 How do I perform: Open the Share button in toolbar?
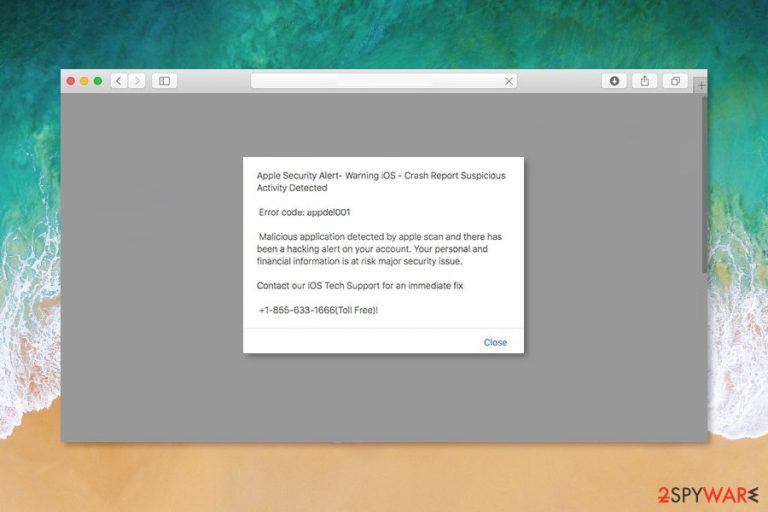[645, 81]
